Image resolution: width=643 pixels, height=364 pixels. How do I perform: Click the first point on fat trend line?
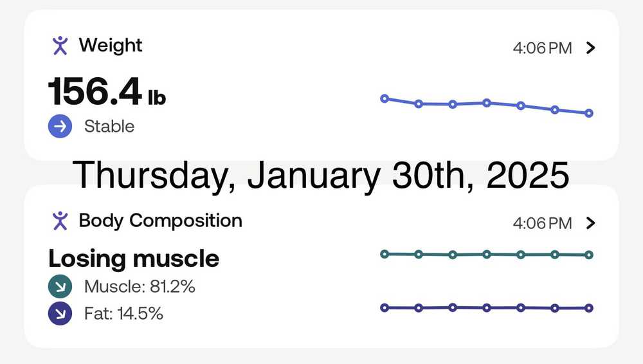point(385,307)
